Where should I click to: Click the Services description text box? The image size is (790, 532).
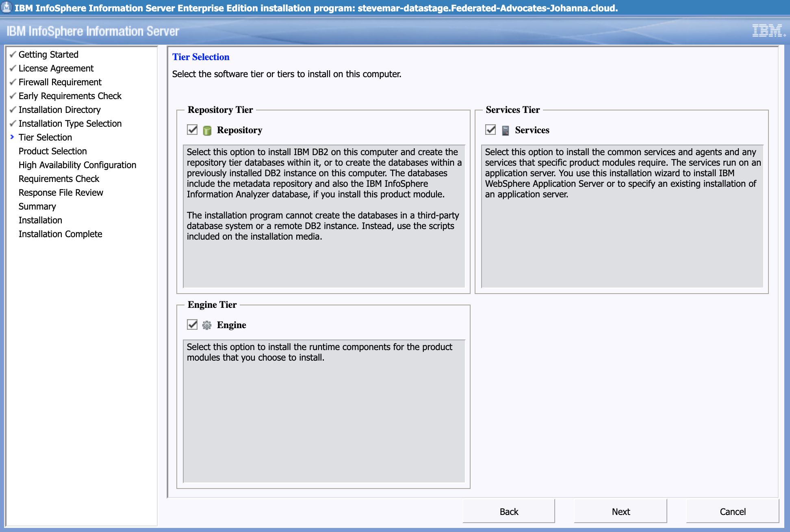tap(622, 216)
